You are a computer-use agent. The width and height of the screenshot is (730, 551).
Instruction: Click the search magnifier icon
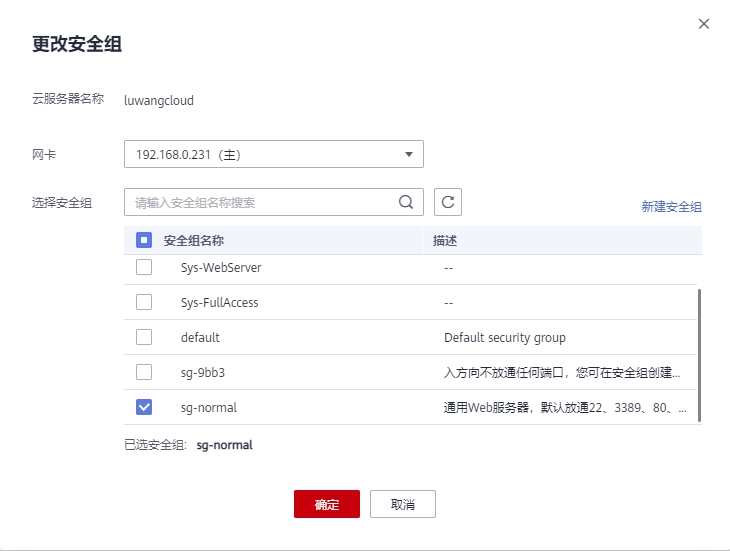(x=406, y=202)
